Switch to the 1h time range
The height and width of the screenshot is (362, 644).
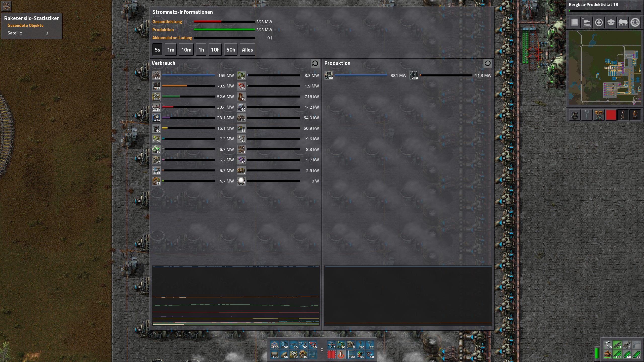point(201,50)
